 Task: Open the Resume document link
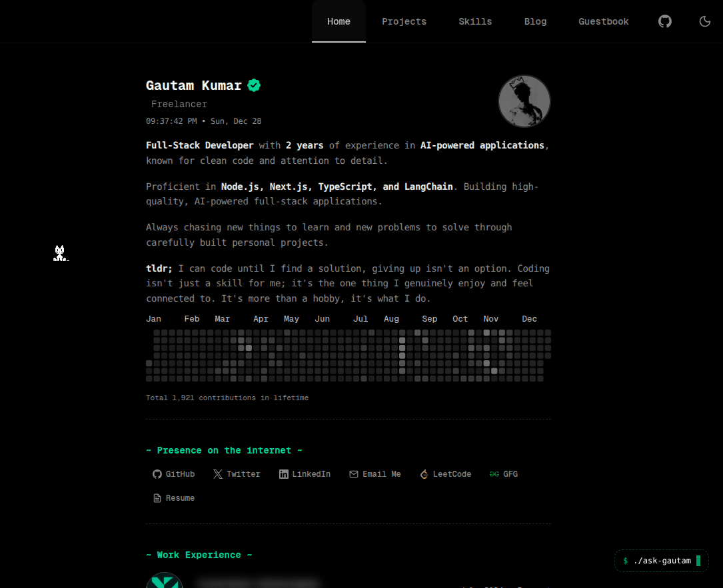174,498
